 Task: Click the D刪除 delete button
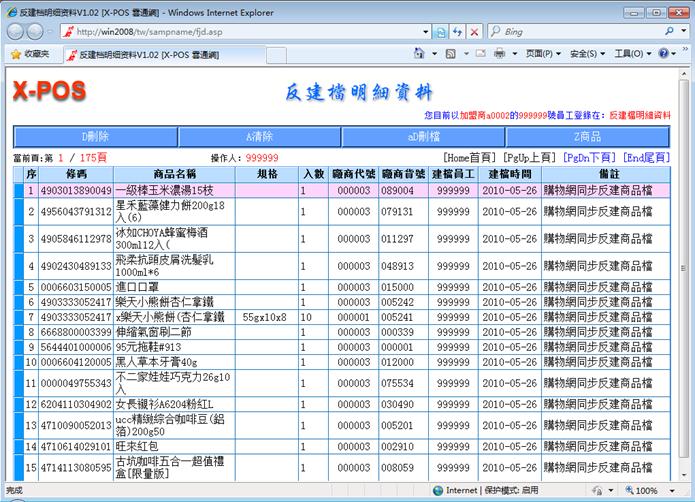[95, 136]
